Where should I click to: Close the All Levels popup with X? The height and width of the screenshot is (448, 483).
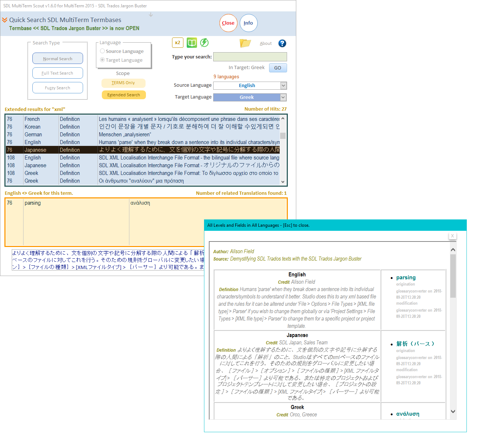pyautogui.click(x=452, y=236)
